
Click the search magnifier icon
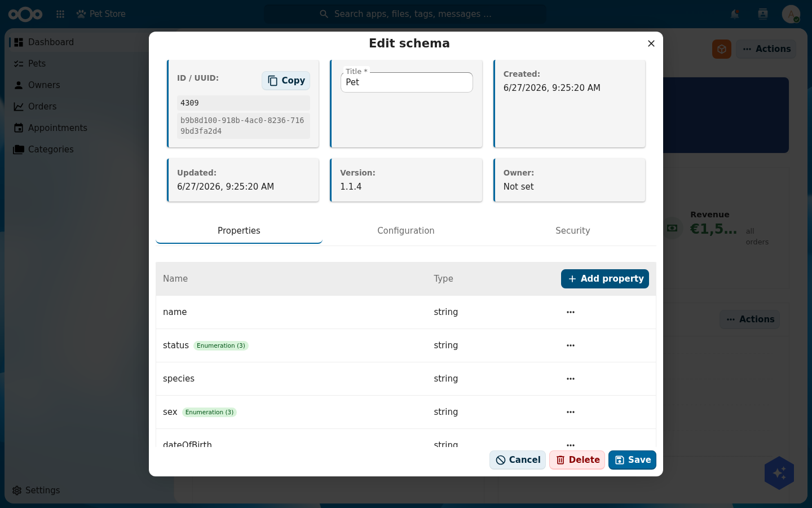coord(324,14)
